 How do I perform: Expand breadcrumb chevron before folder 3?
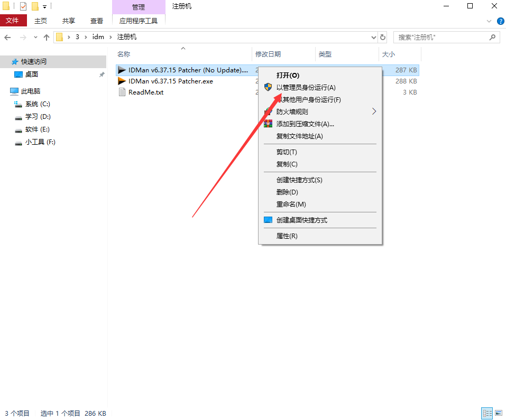(x=69, y=38)
